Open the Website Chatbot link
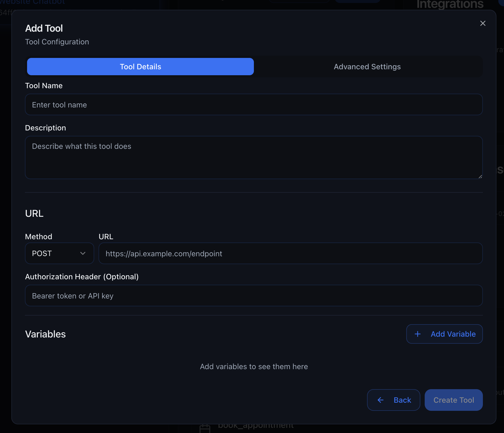 point(32,2)
